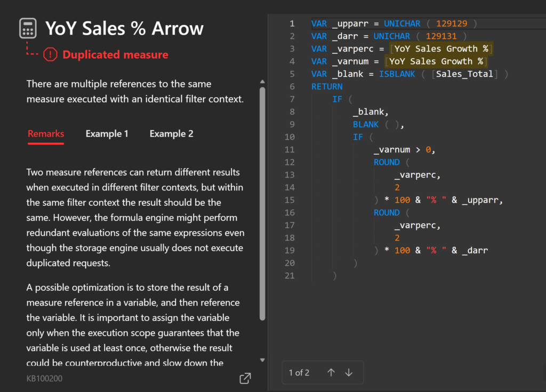546x392 pixels.
Task: Click the red octagon warning icon
Action: (x=50, y=54)
